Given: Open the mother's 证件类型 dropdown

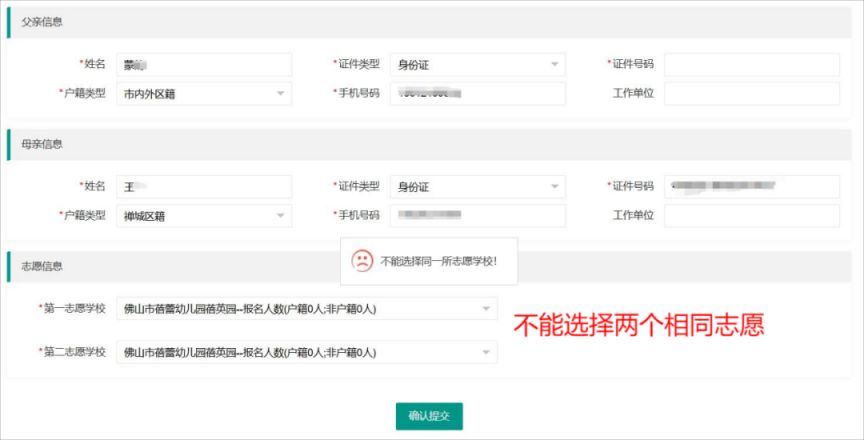Looking at the screenshot, I should [477, 187].
